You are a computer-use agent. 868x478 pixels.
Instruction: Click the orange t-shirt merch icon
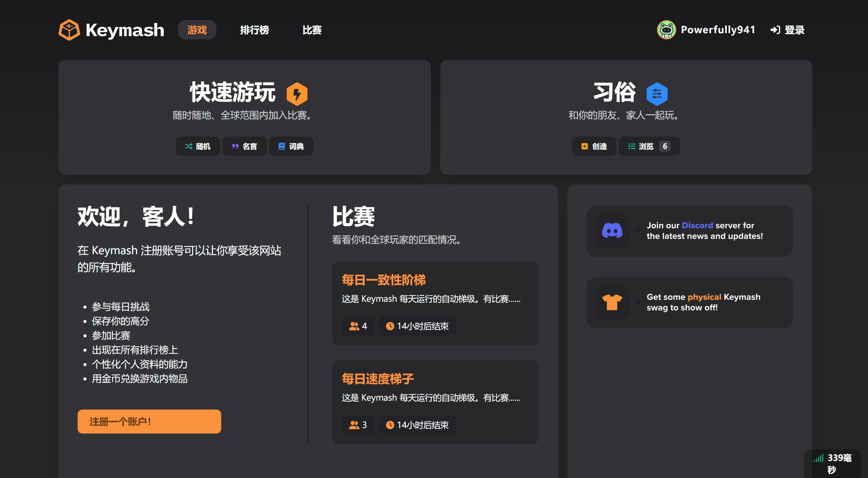(612, 302)
